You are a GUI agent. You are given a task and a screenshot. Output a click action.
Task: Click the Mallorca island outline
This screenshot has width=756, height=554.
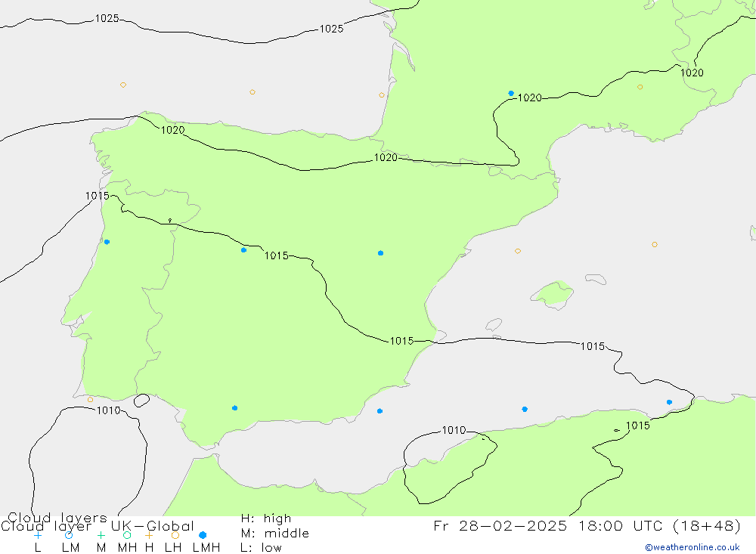pos(553,294)
